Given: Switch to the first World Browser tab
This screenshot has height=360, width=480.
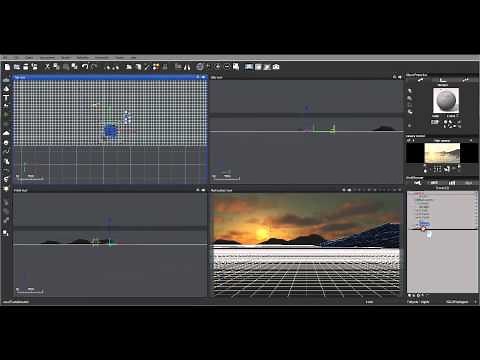Looking at the screenshot, I should tap(417, 183).
